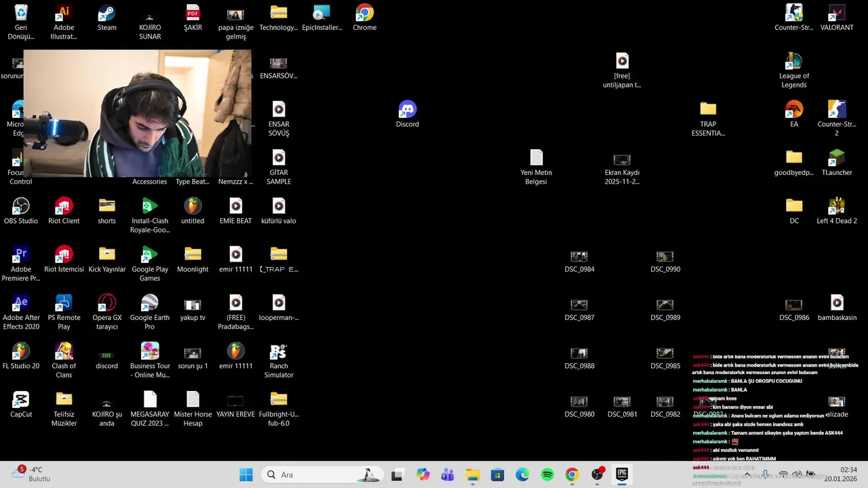Launch OBS Studio from the desktop
This screenshot has height=488, width=868.
pyautogui.click(x=21, y=211)
